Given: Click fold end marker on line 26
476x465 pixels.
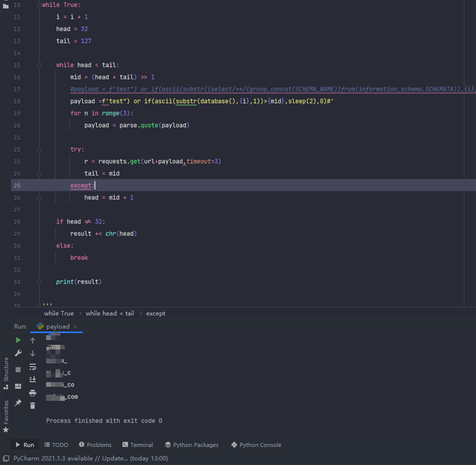Looking at the screenshot, I should [39, 198].
